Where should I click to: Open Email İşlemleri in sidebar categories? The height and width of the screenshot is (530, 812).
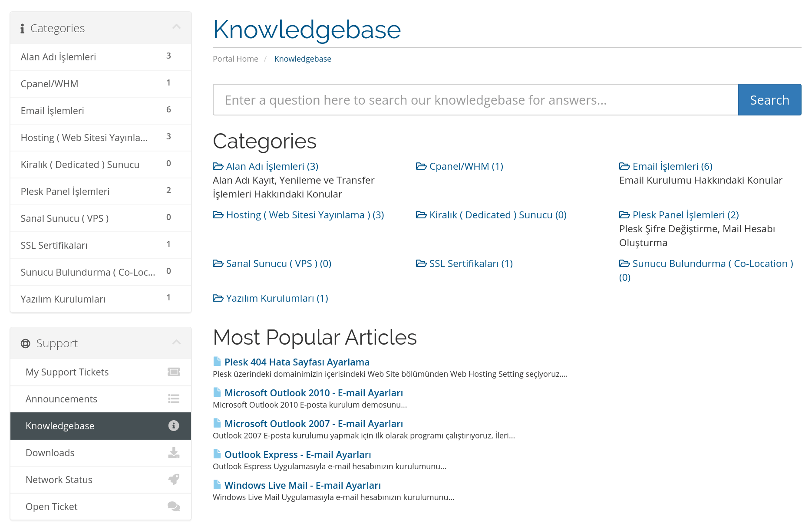pyautogui.click(x=101, y=111)
